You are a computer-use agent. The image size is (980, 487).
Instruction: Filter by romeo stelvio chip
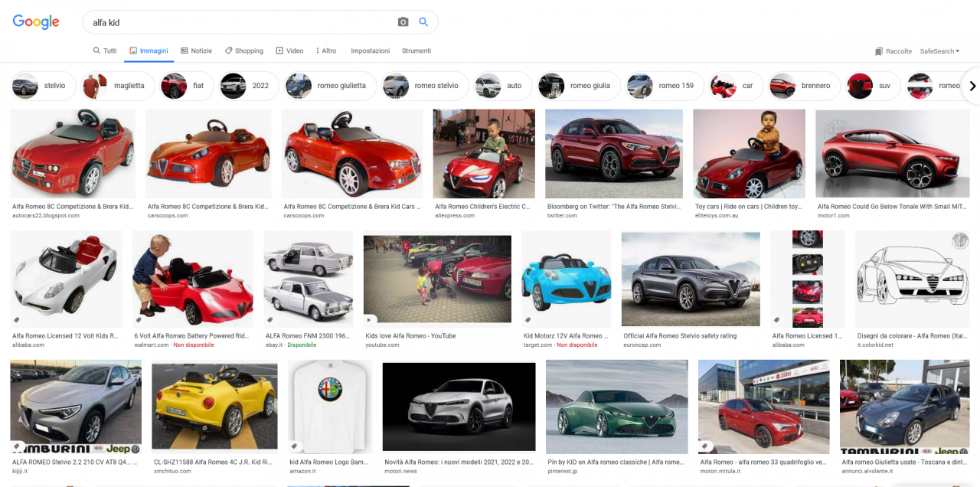(424, 86)
